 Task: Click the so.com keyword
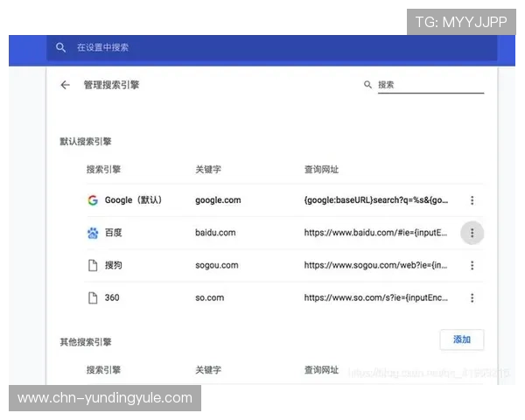click(210, 297)
